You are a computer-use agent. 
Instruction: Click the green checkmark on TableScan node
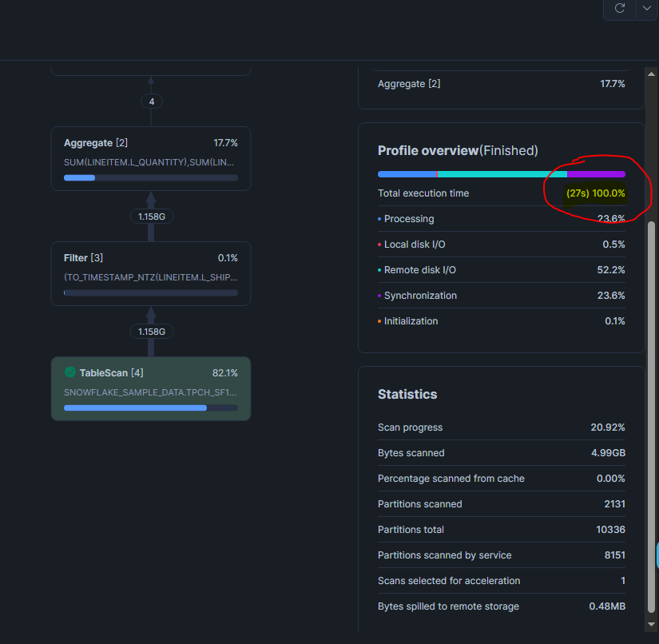(x=69, y=372)
